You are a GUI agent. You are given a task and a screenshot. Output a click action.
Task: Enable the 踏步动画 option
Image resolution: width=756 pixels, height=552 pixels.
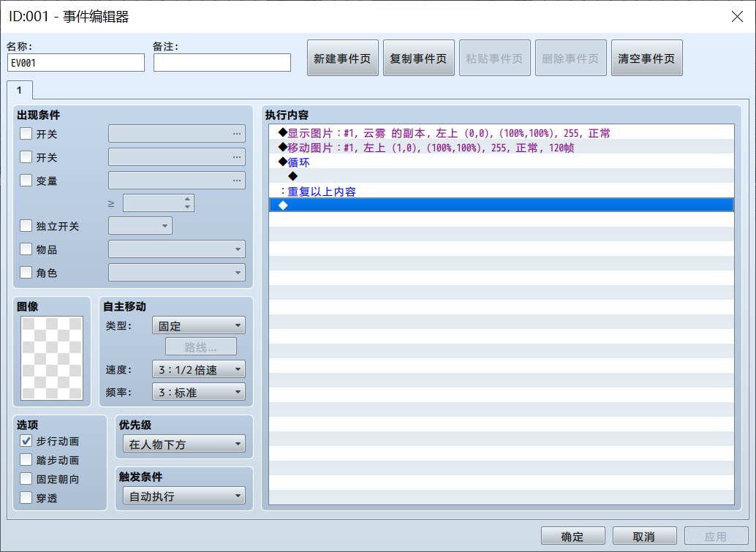click(26, 460)
